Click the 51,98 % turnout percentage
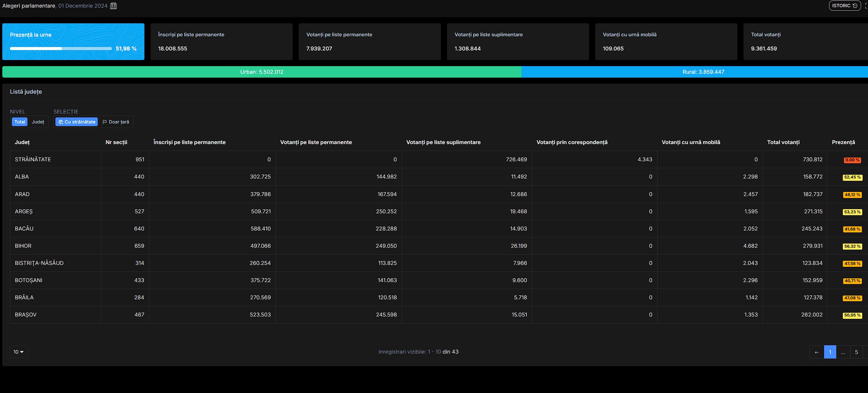The image size is (868, 393). click(126, 49)
